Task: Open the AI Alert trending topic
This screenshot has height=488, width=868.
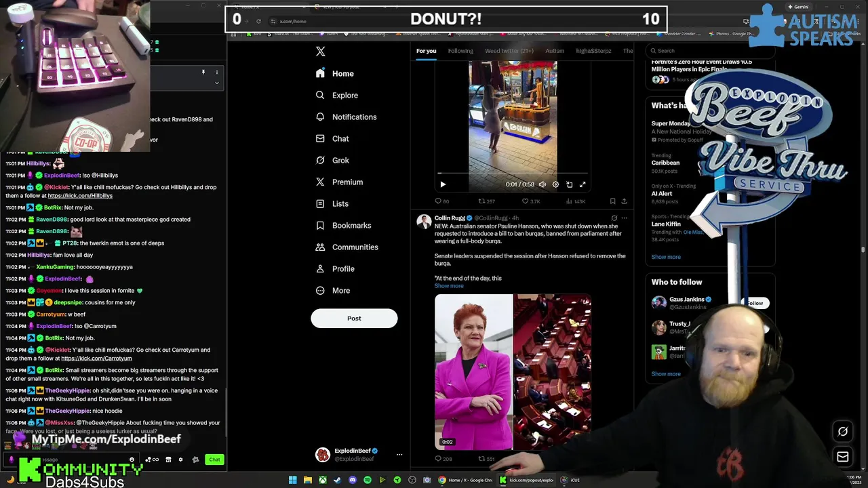Action: (661, 194)
